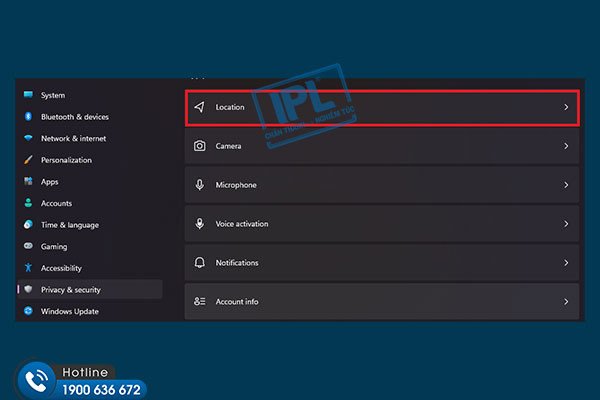Click the Notifications bell icon

point(199,263)
